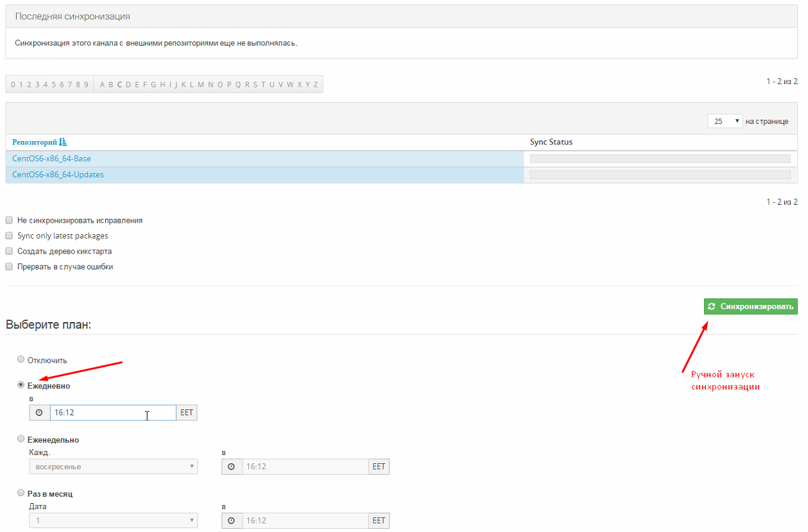Viewport: 808px width, 532px height.
Task: Select the Отключить radio button
Action: pyautogui.click(x=21, y=359)
